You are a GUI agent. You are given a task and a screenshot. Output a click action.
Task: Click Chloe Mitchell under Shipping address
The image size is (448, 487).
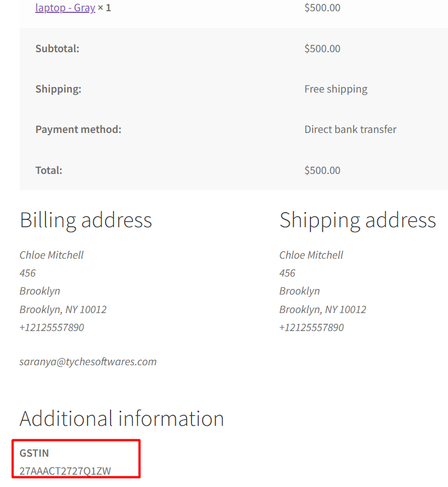(311, 255)
